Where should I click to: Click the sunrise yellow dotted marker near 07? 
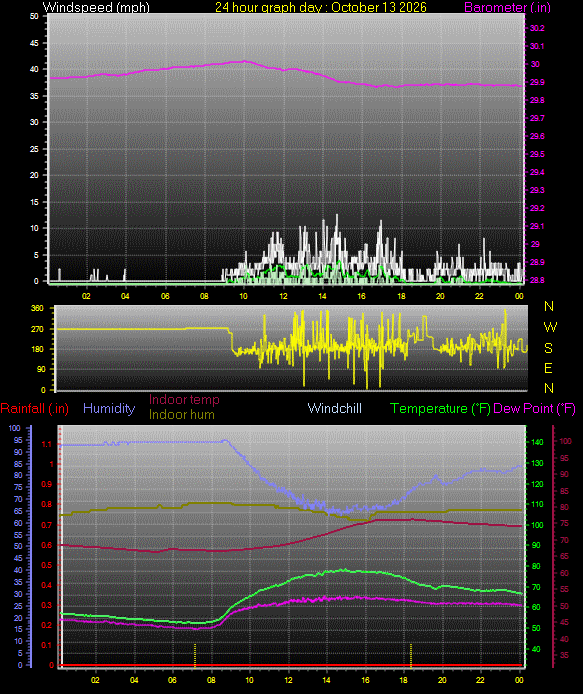[x=195, y=655]
